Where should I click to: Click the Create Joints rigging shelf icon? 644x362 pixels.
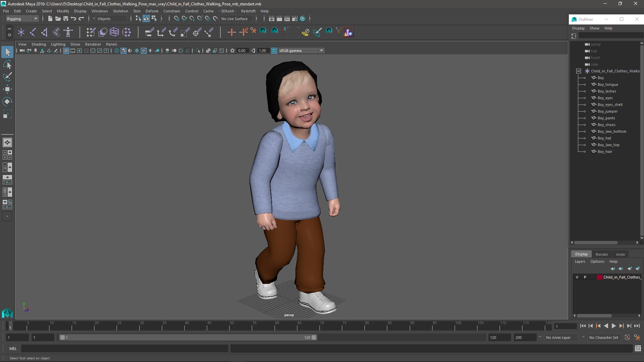click(x=33, y=32)
